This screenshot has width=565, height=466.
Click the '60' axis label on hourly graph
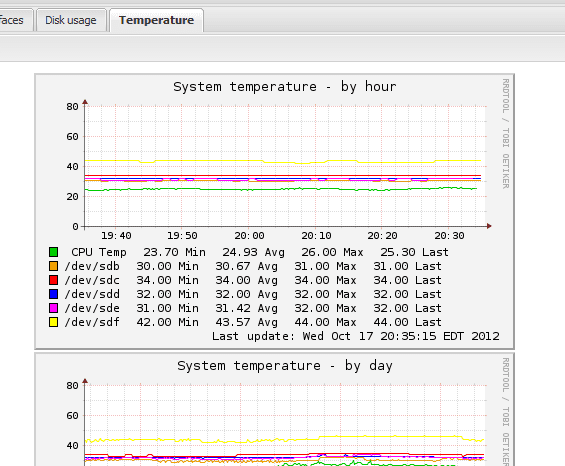tap(72, 137)
